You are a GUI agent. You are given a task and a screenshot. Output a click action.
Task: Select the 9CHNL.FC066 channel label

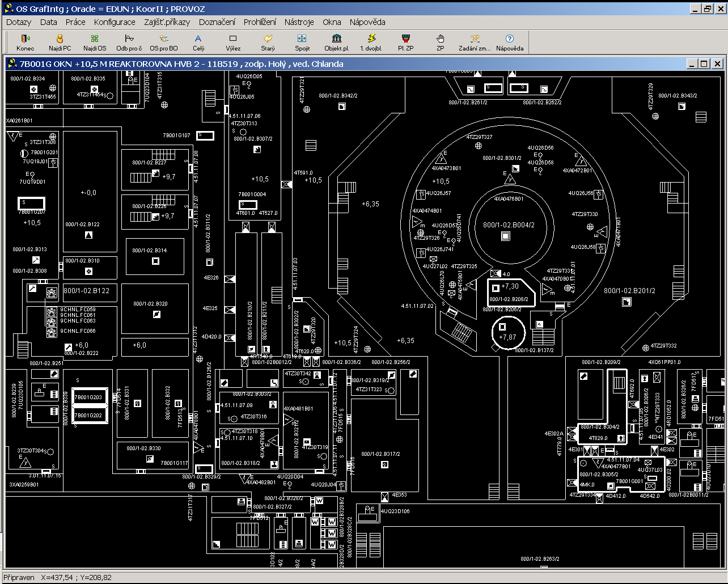78,331
